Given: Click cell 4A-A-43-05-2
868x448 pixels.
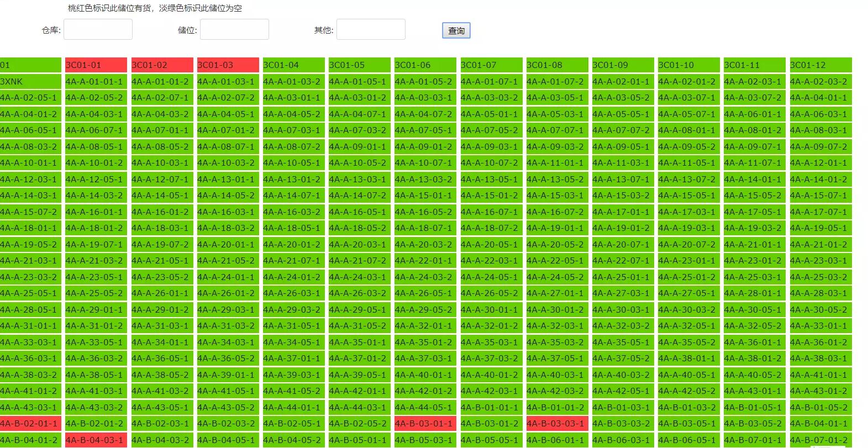Looking at the screenshot, I should (228, 408).
